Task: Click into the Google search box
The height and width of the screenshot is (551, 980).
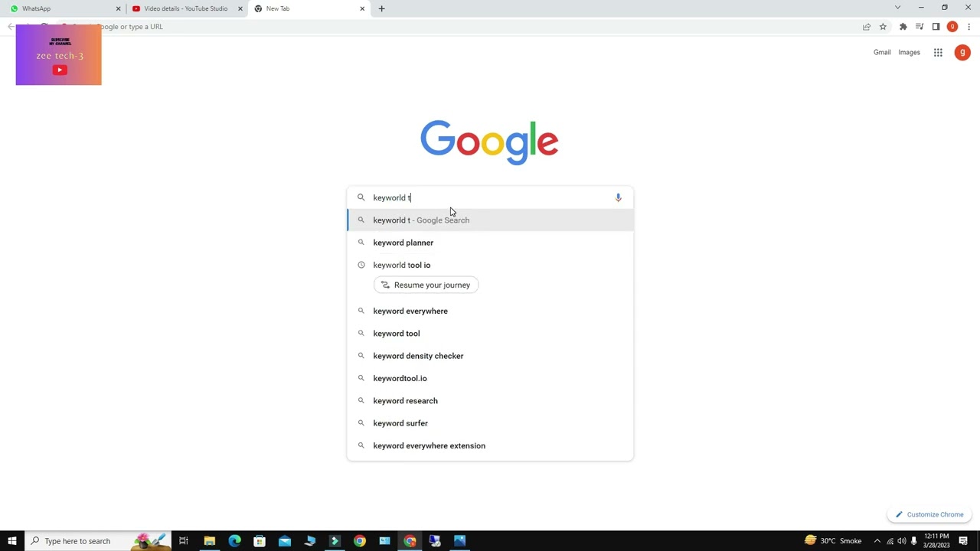Action: coord(490,197)
